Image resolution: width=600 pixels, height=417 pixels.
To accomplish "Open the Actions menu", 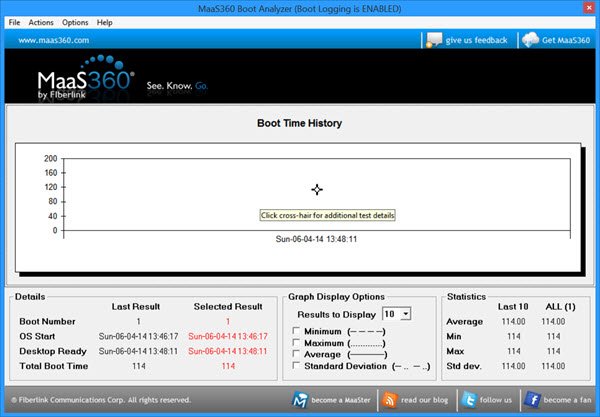I will (41, 23).
